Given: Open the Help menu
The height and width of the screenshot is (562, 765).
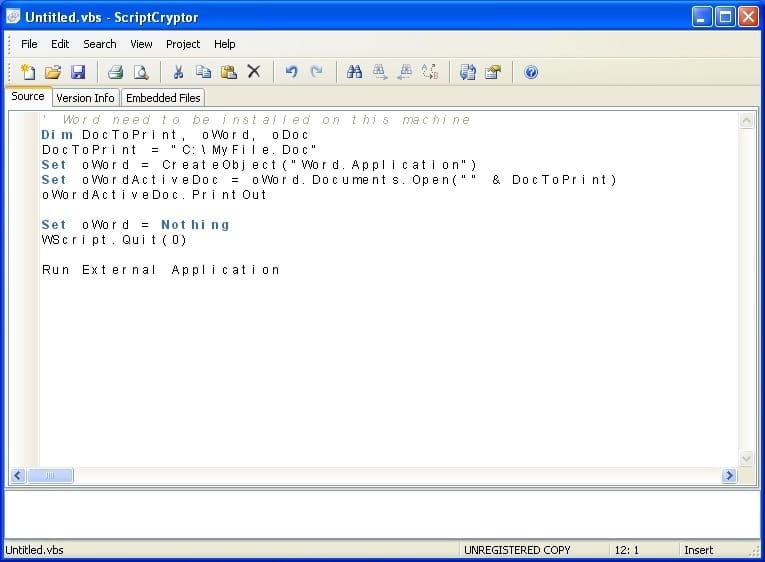Looking at the screenshot, I should tap(224, 44).
